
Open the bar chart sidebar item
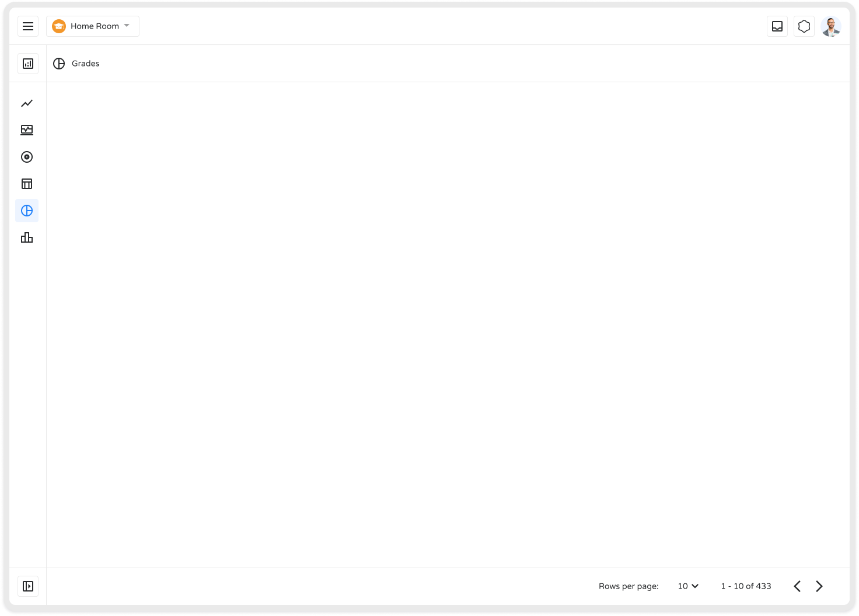pos(27,237)
